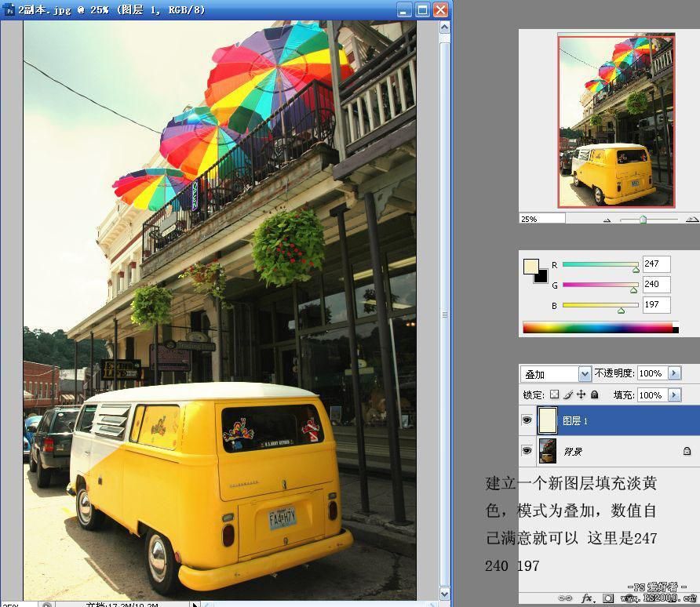Viewport: 700px width, 607px height.
Task: Select the 背景 layer thumbnail
Action: pos(547,450)
